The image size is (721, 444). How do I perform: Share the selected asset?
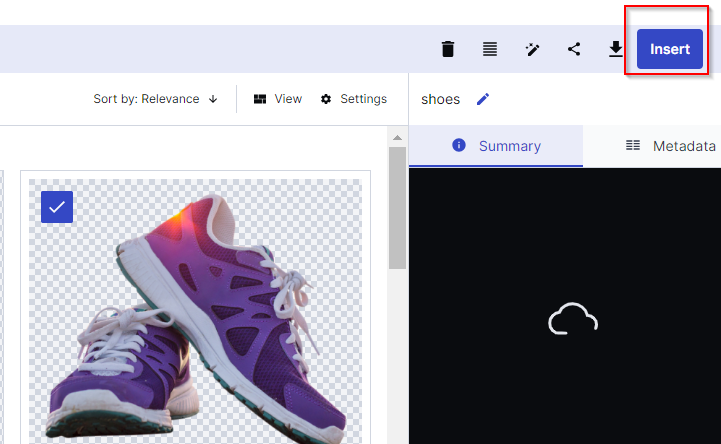[x=574, y=49]
